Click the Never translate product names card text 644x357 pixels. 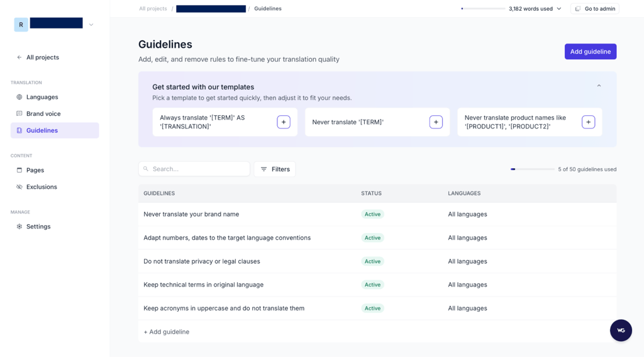pos(515,122)
